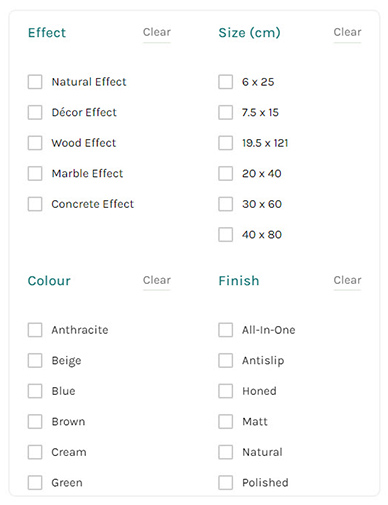Enable the Concrete Effect filter
The height and width of the screenshot is (505, 388).
point(35,204)
